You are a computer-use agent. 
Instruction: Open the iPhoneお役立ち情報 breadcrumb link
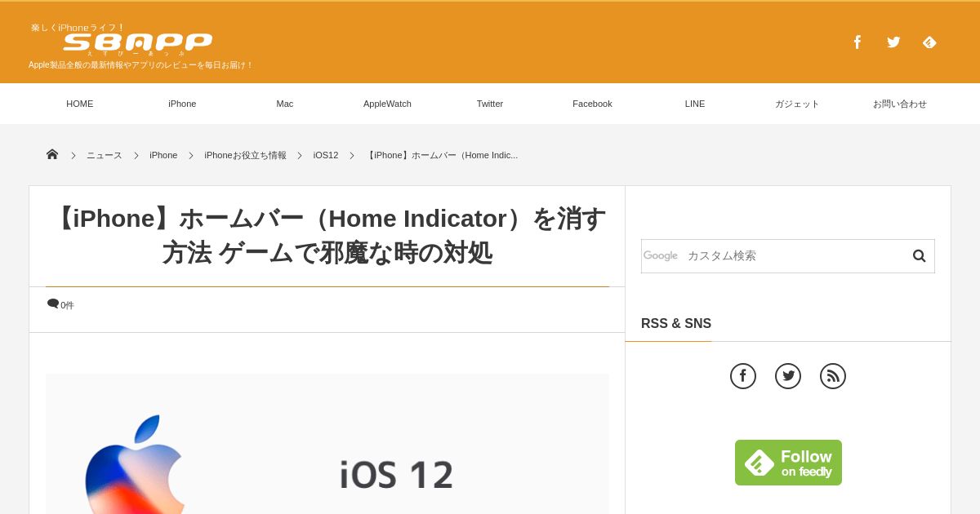click(245, 155)
